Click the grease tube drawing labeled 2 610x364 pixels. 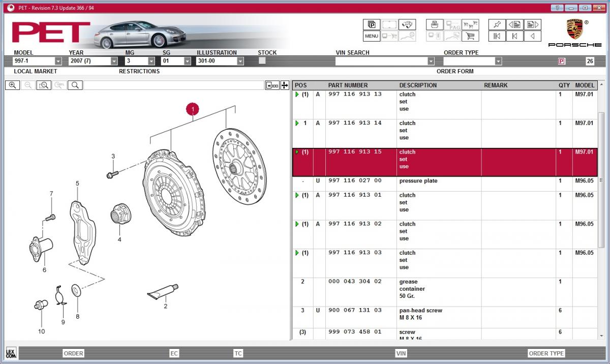(x=164, y=291)
